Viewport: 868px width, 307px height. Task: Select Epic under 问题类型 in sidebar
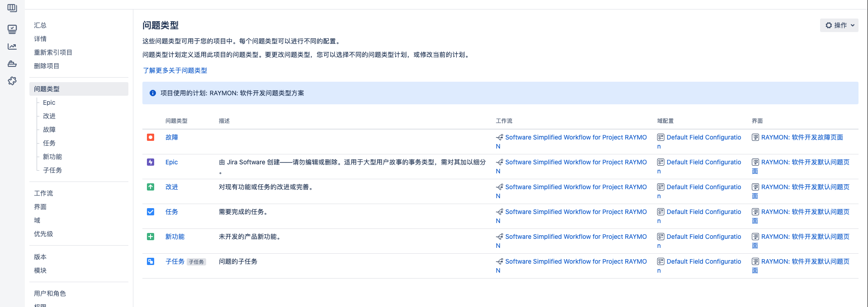point(49,102)
